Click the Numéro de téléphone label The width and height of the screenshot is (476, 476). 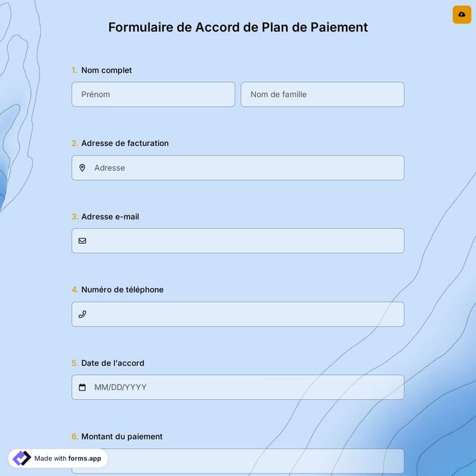tap(122, 290)
